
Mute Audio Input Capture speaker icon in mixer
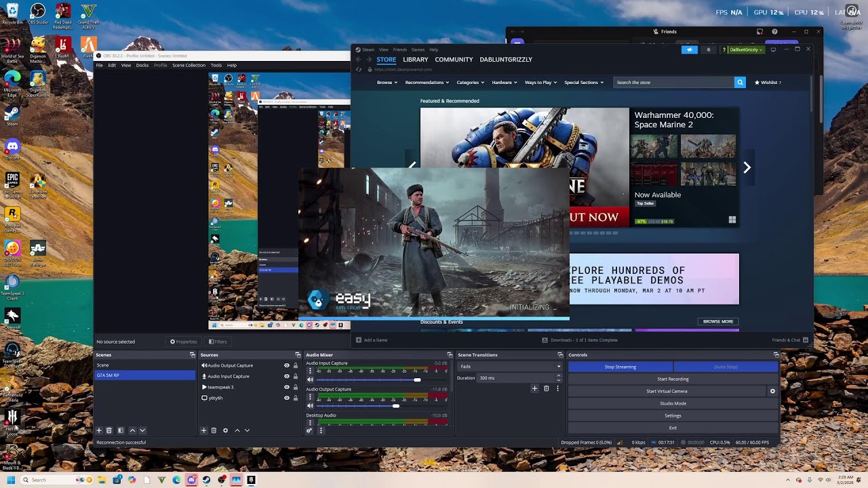311,380
